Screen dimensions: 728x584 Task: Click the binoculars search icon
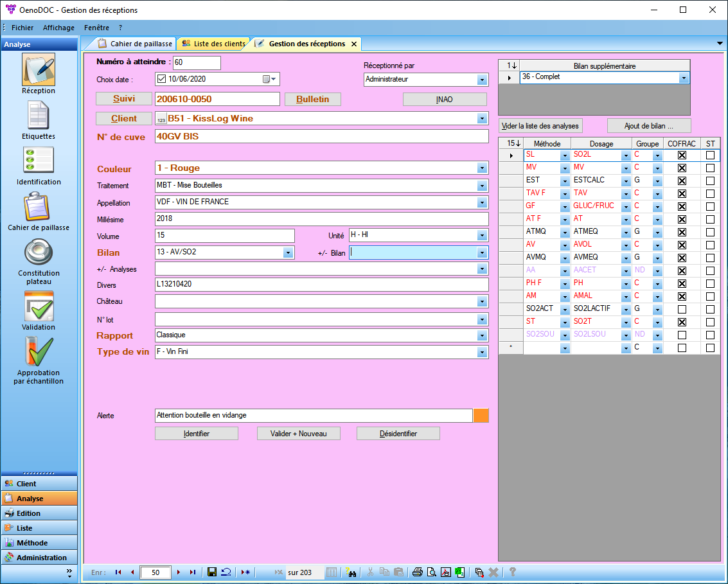coord(351,572)
